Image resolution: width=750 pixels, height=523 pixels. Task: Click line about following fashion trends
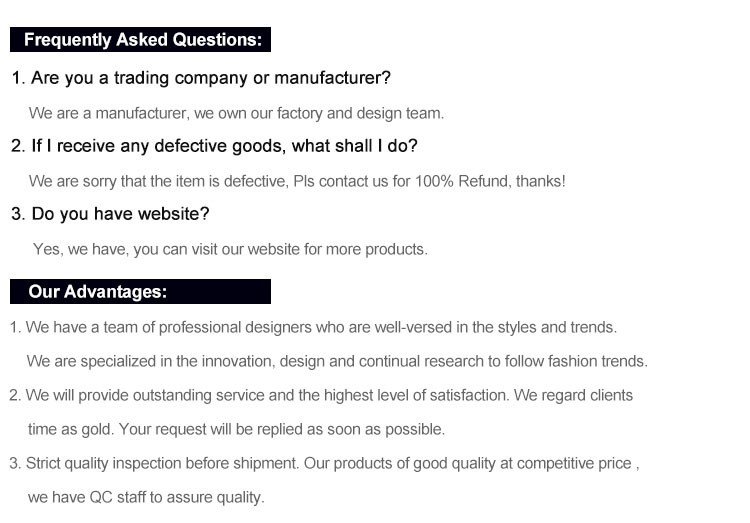[x=337, y=361]
